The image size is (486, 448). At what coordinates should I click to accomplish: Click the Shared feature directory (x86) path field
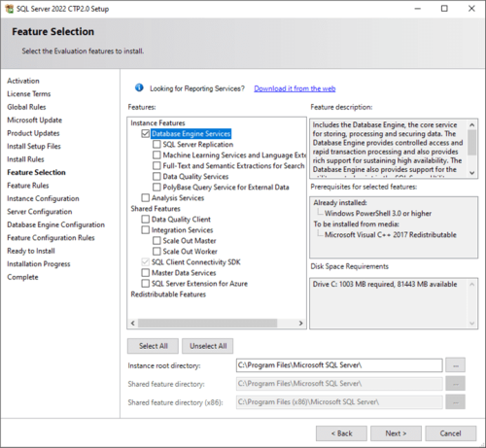click(x=339, y=402)
